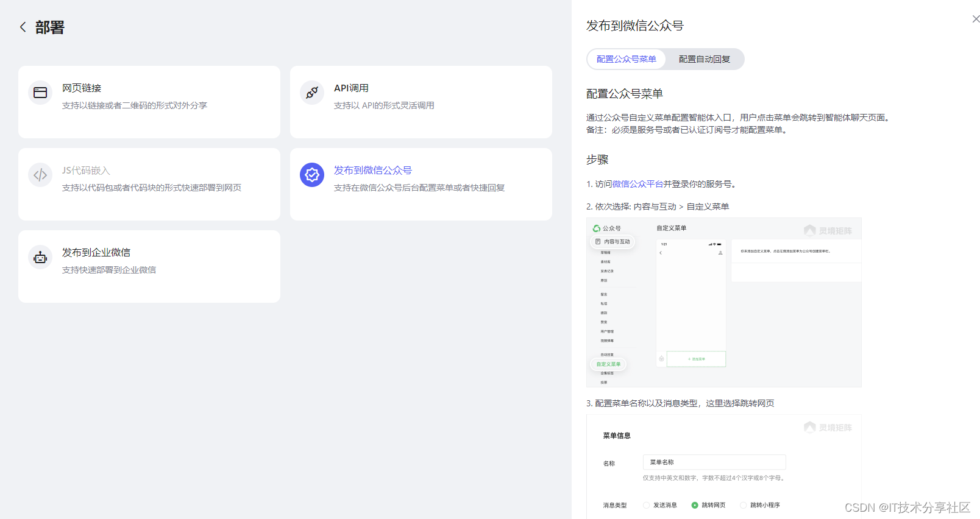
Task: Click the 菜单名称 input field in screenshot
Action: pos(714,462)
